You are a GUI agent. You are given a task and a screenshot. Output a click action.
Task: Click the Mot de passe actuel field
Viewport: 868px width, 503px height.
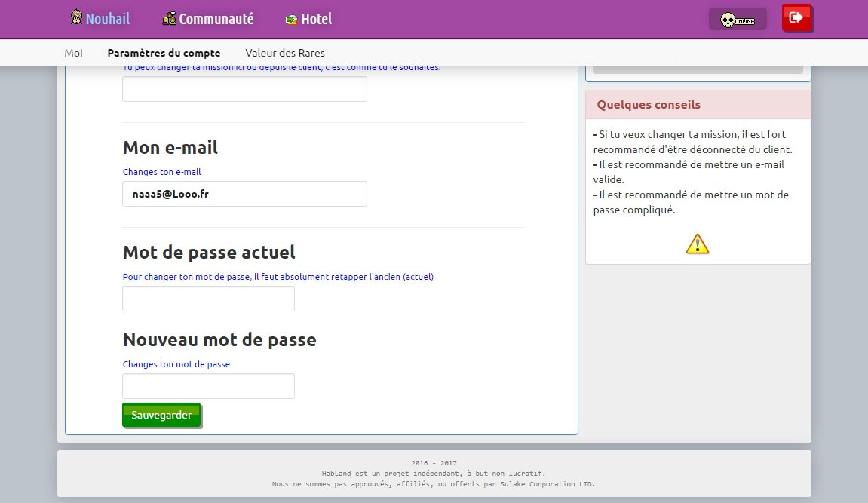pyautogui.click(x=208, y=299)
